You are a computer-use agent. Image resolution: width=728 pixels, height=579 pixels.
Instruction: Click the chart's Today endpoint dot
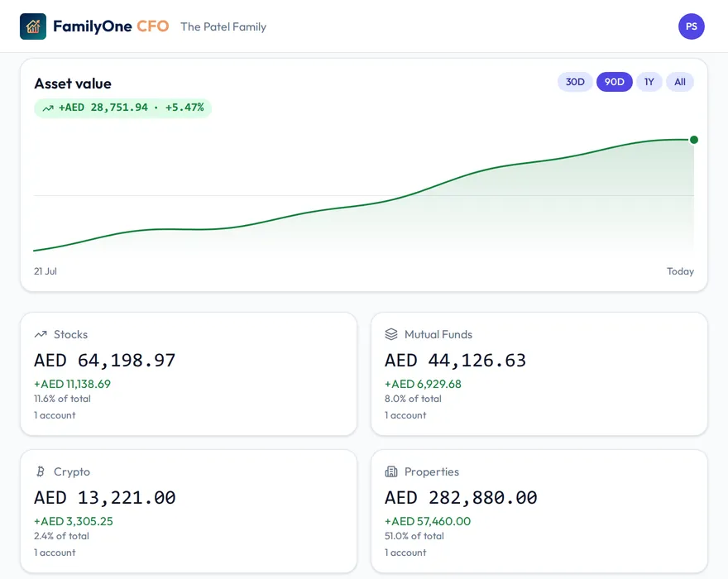693,140
